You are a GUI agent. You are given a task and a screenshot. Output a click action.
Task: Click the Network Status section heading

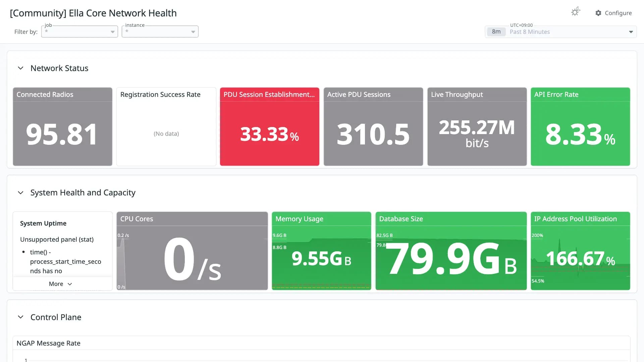[x=59, y=68]
